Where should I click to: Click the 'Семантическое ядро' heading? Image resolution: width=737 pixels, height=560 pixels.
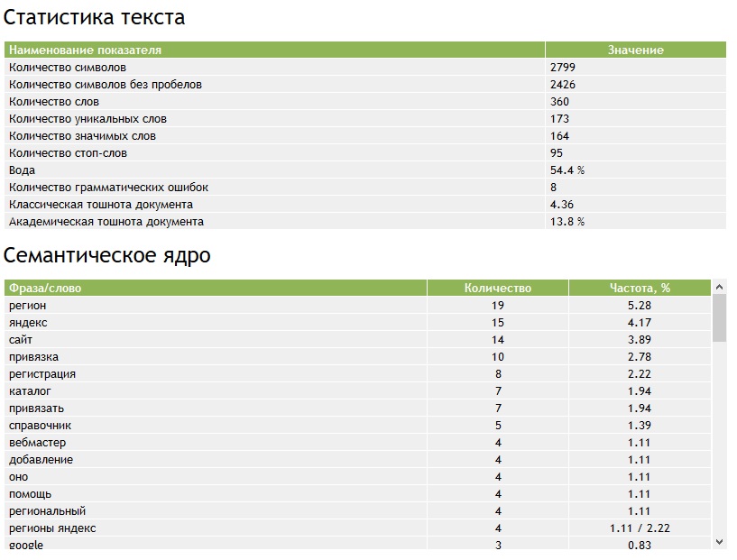click(x=107, y=256)
